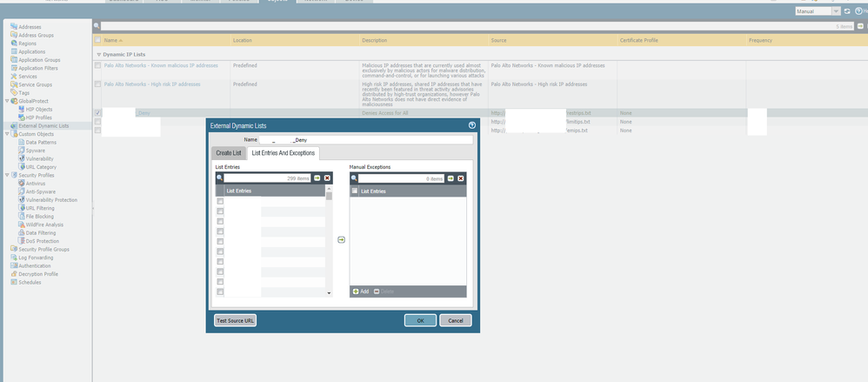Select List Entries And Exceptions tab
This screenshot has height=382, width=868.
(x=283, y=153)
